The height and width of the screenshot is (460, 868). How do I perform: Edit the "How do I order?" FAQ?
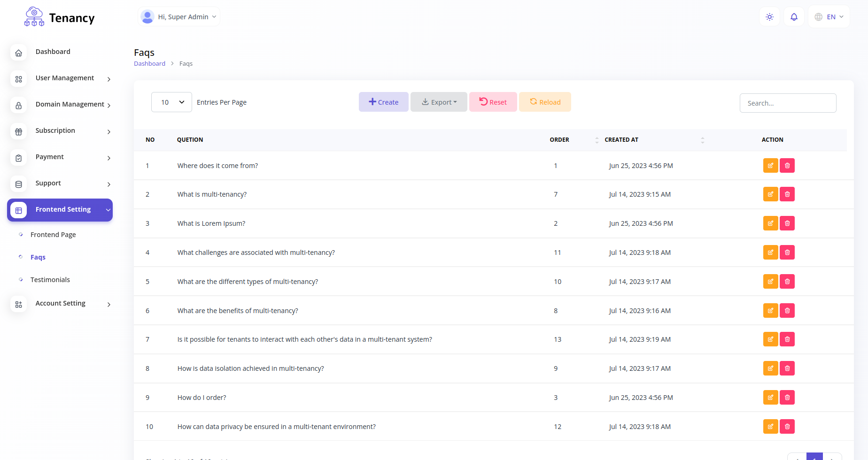[770, 398]
